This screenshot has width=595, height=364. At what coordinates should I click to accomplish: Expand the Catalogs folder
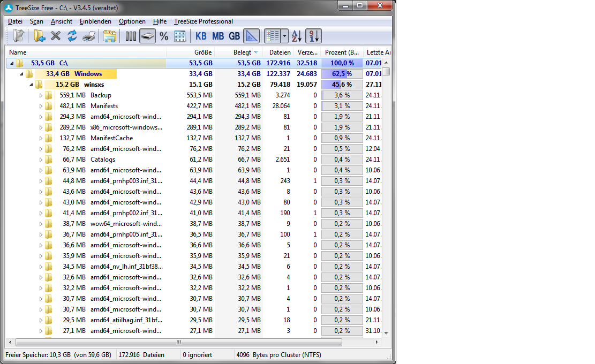(41, 160)
